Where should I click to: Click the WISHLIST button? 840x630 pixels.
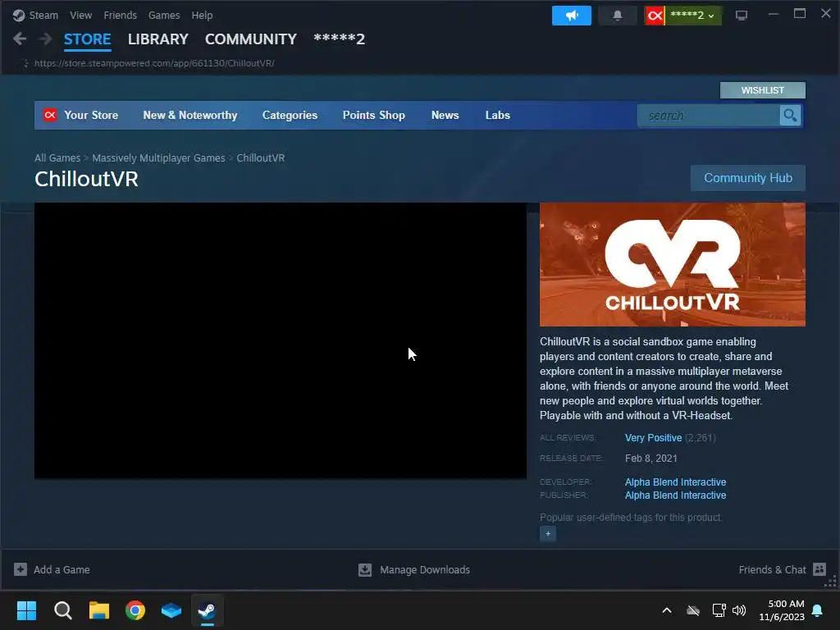pyautogui.click(x=762, y=90)
